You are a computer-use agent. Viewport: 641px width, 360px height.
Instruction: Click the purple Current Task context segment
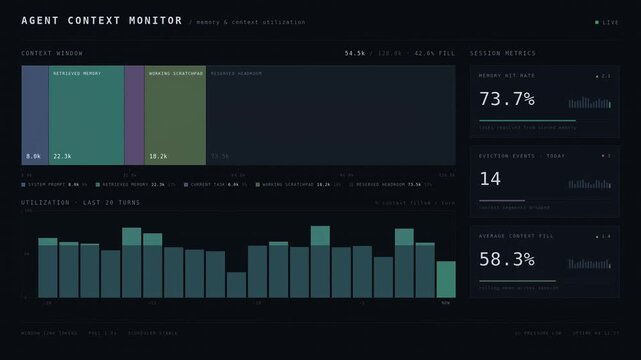click(x=134, y=115)
